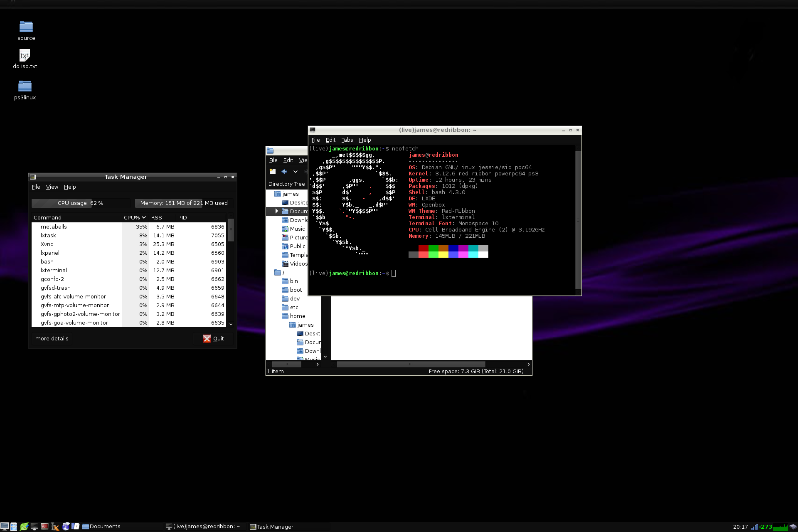
Task: Open file manager history dropdown arrow
Action: pos(296,172)
